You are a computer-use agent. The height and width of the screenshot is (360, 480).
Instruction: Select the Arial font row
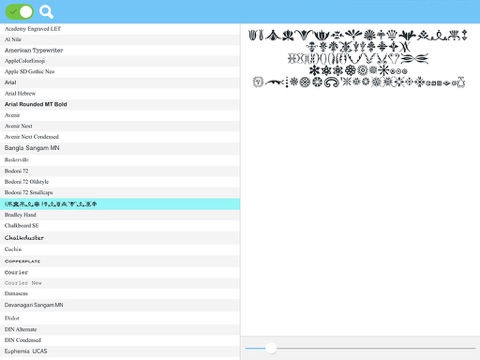coord(120,83)
